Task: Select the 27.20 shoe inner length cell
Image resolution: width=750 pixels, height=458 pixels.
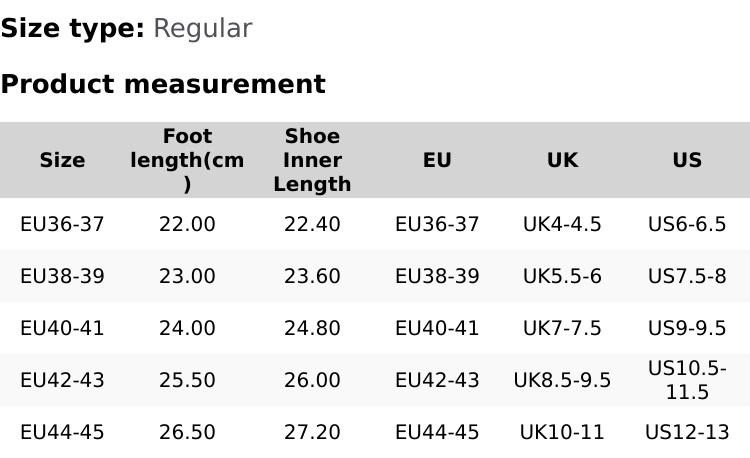Action: [312, 432]
